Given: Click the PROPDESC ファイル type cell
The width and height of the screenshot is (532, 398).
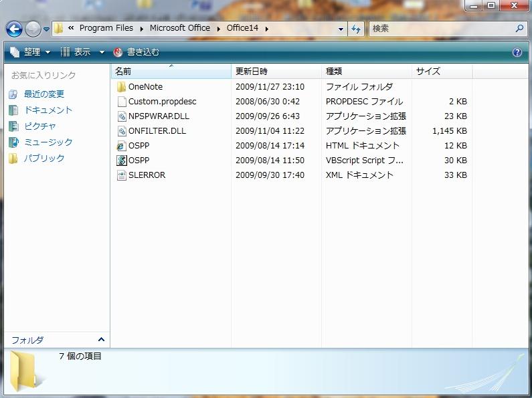Looking at the screenshot, I should click(x=365, y=102).
